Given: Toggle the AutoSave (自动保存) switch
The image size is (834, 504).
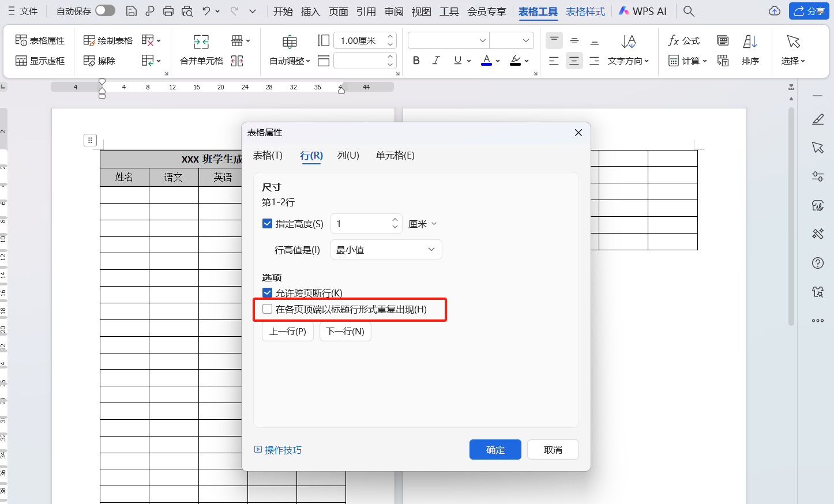Looking at the screenshot, I should [105, 11].
